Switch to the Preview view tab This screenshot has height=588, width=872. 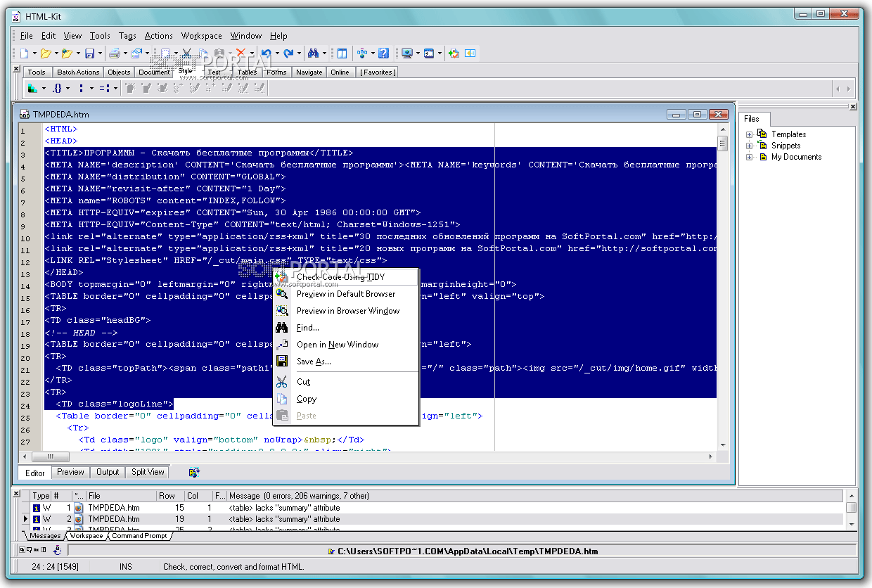point(70,472)
